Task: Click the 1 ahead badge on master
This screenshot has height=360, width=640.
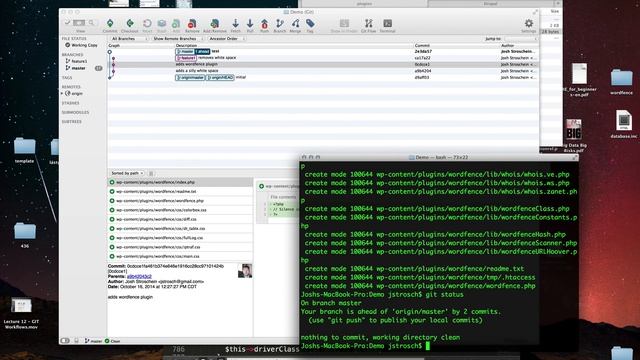Action: click(202, 51)
